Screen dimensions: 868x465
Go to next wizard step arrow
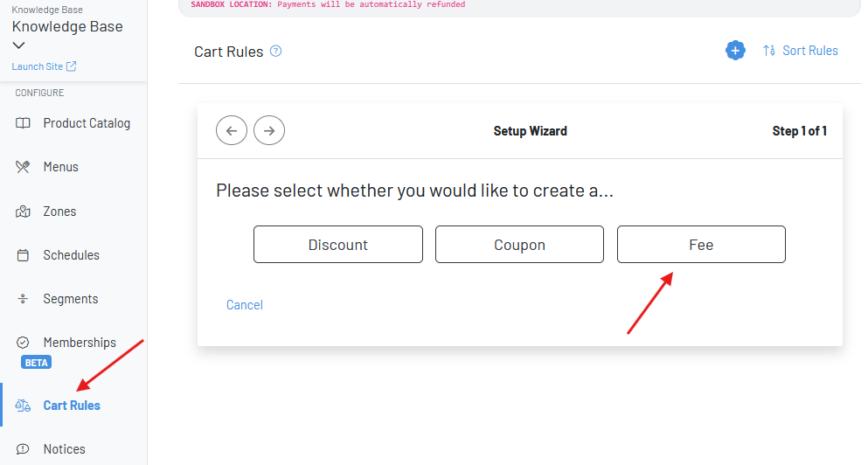[x=269, y=131]
